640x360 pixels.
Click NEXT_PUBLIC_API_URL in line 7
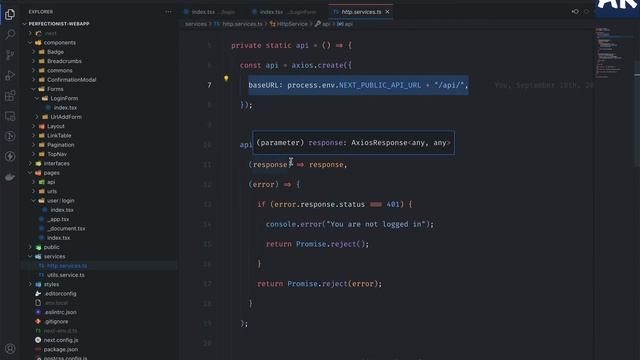coord(380,85)
